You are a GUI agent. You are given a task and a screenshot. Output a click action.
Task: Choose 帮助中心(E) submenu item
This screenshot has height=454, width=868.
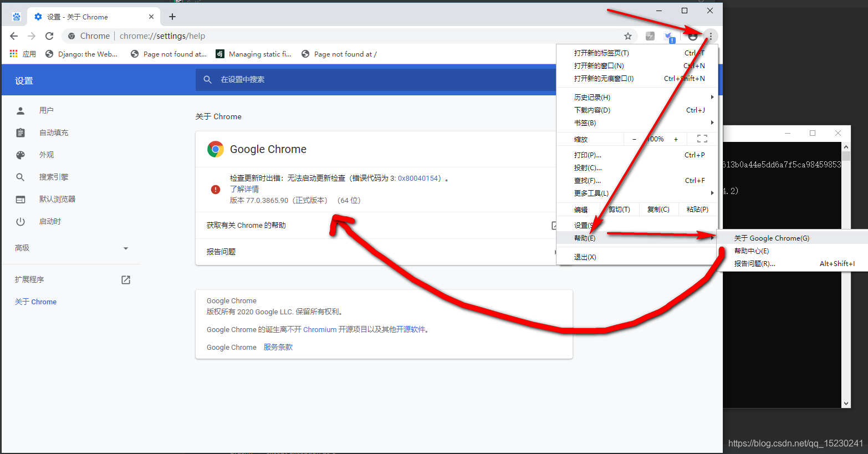(x=793, y=251)
